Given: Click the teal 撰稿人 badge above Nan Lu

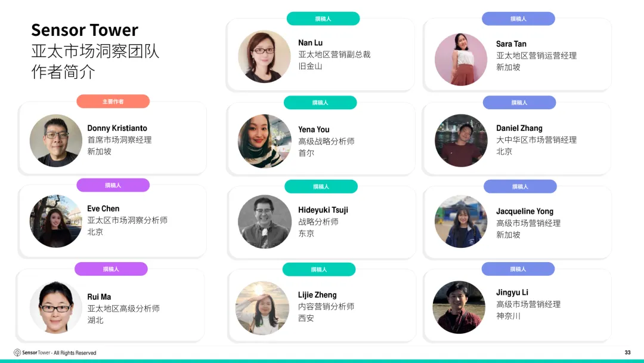Looking at the screenshot, I should pyautogui.click(x=323, y=19).
